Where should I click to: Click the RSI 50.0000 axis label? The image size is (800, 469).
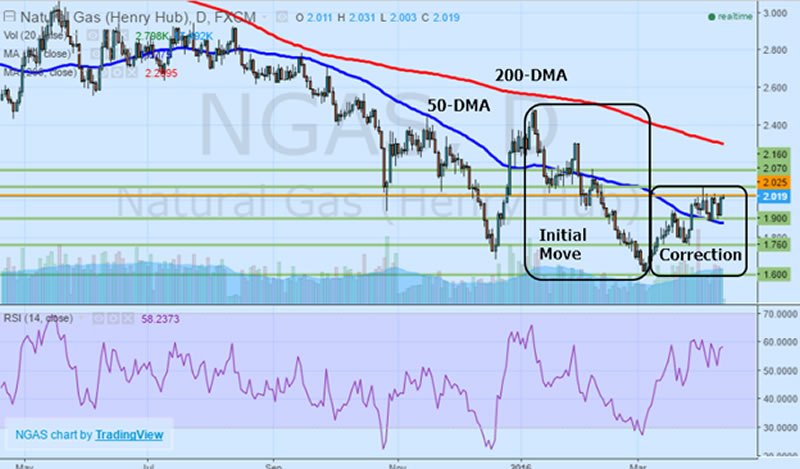pos(780,371)
